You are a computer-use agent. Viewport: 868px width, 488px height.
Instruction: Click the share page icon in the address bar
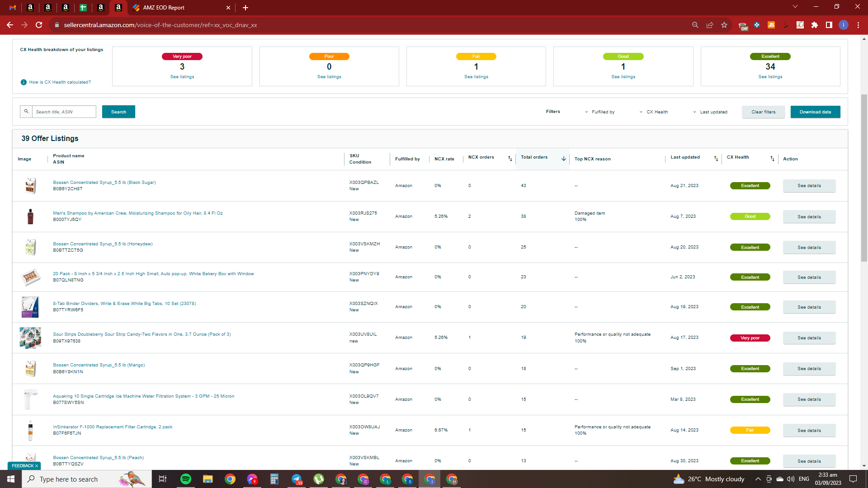710,25
